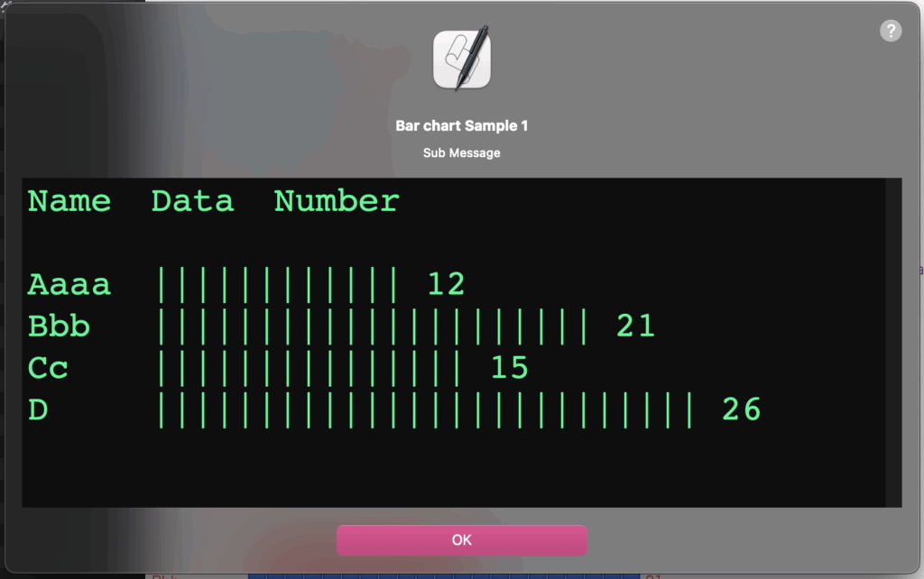Screen dimensions: 924x579
Task: Click the 'Data' column header
Action: [x=192, y=201]
